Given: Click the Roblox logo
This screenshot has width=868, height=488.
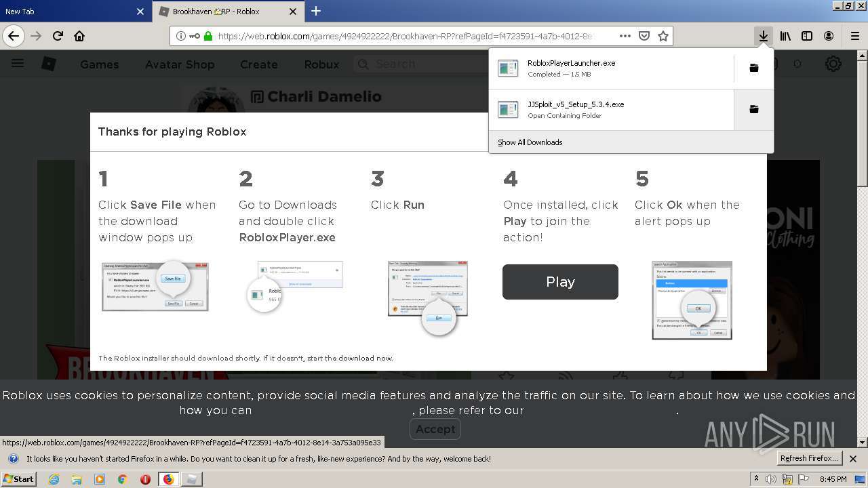Looking at the screenshot, I should pyautogui.click(x=49, y=64).
